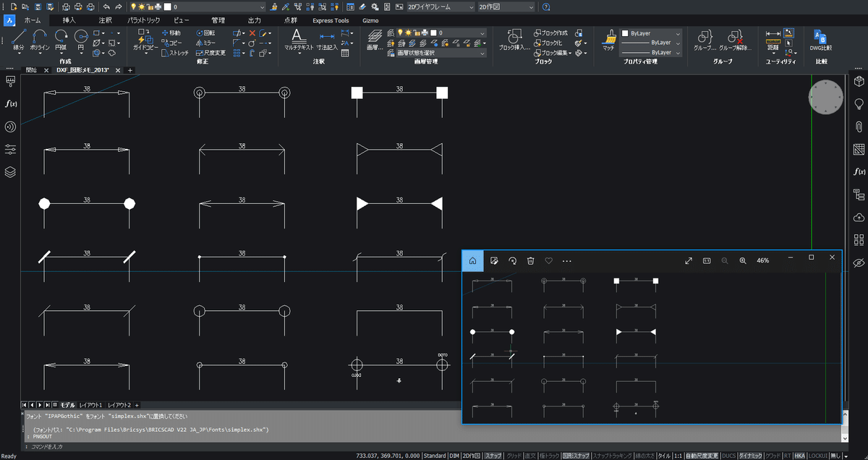Toggle DUCS in status bar

728,456
